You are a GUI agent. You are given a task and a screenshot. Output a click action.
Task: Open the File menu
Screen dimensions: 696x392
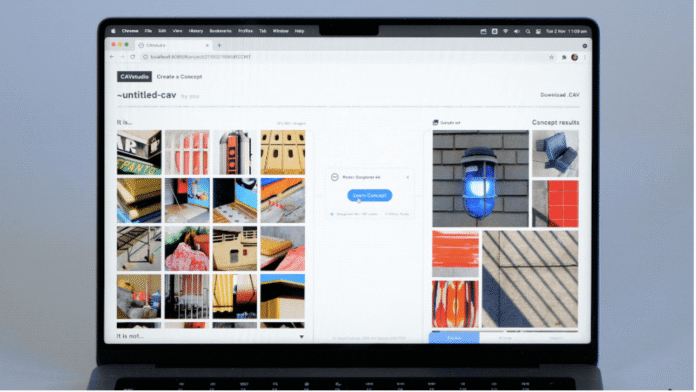(x=148, y=31)
